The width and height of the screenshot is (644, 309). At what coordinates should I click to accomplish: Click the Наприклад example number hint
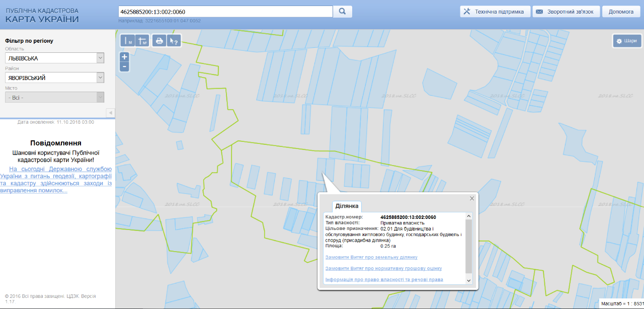click(x=159, y=21)
